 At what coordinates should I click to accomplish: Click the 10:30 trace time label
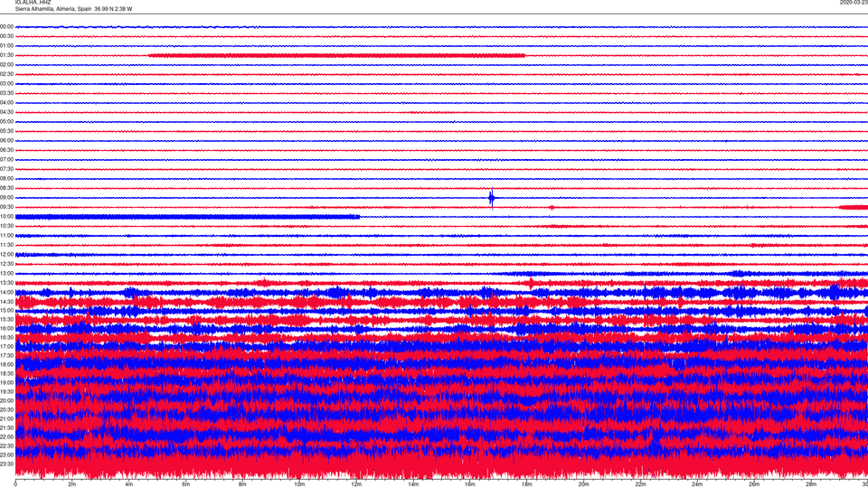click(x=6, y=226)
